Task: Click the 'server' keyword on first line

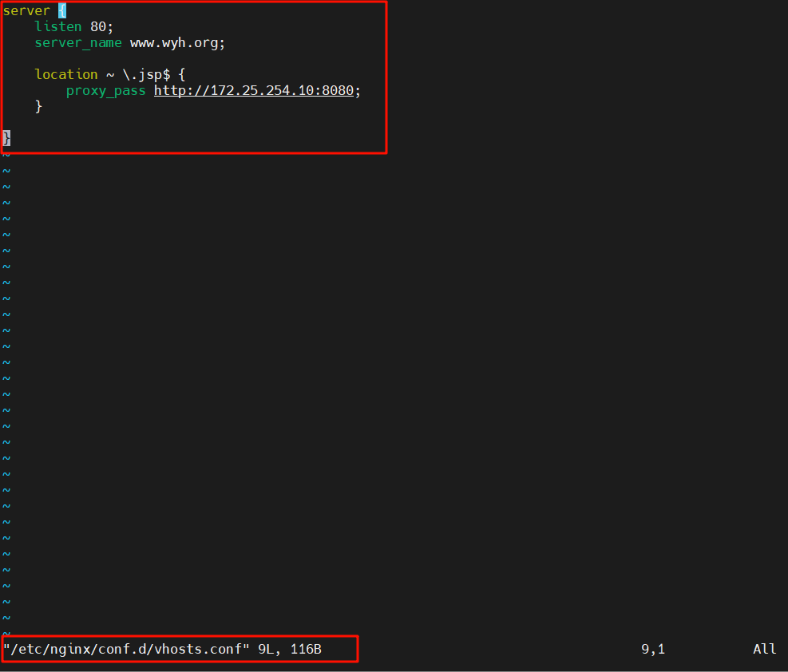Action: pyautogui.click(x=26, y=10)
